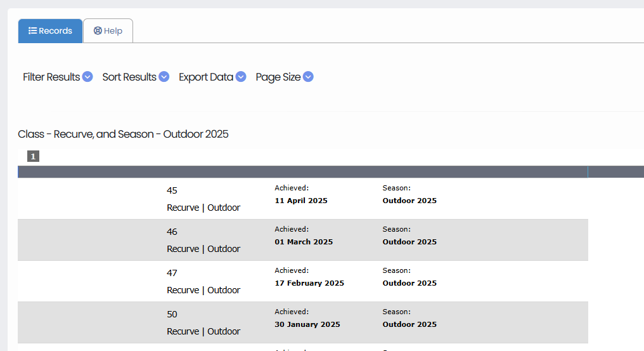Switch to the Help tab
This screenshot has height=351, width=644.
pos(108,31)
